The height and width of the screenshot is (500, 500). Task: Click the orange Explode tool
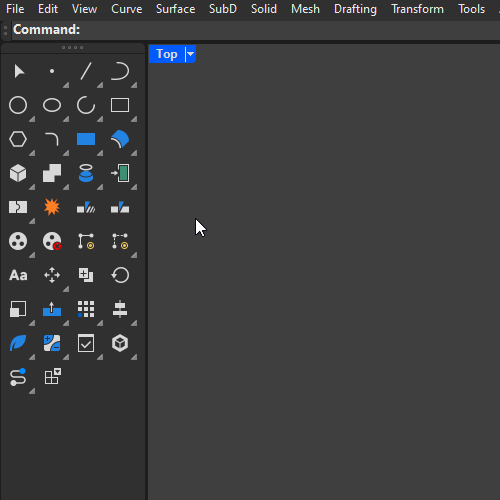(52, 207)
